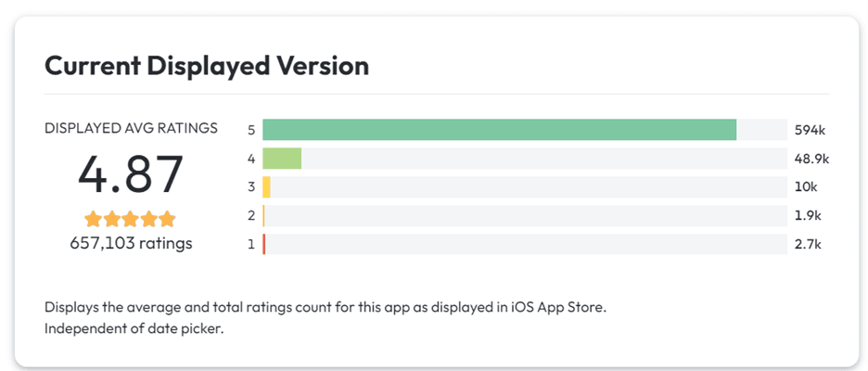Click the row label number 1

[x=251, y=245]
